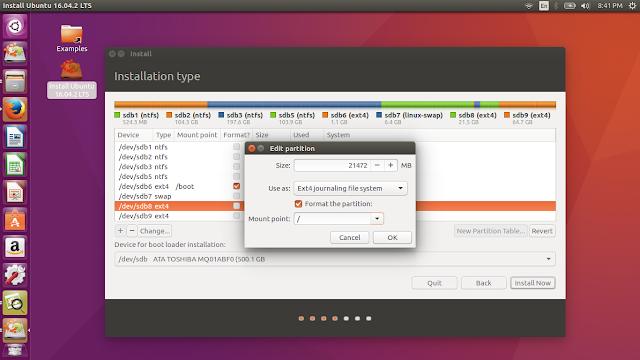
Task: Click Cancel in Edit partition dialog
Action: [350, 238]
